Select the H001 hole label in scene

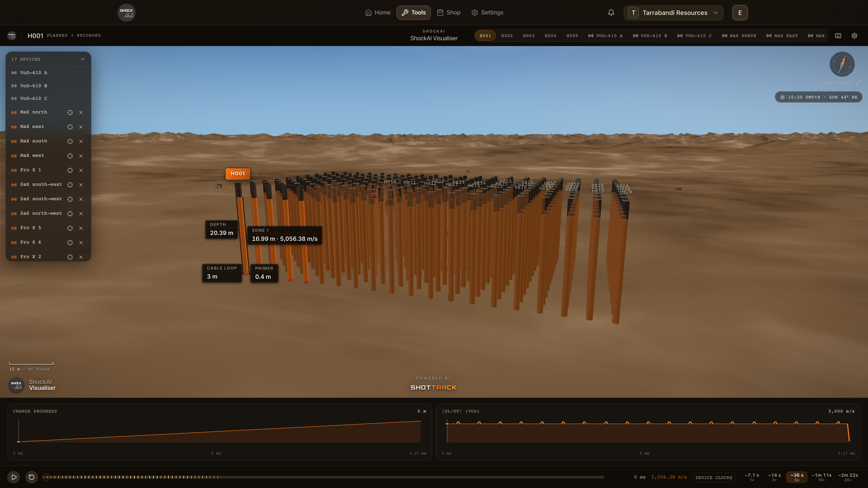[238, 174]
